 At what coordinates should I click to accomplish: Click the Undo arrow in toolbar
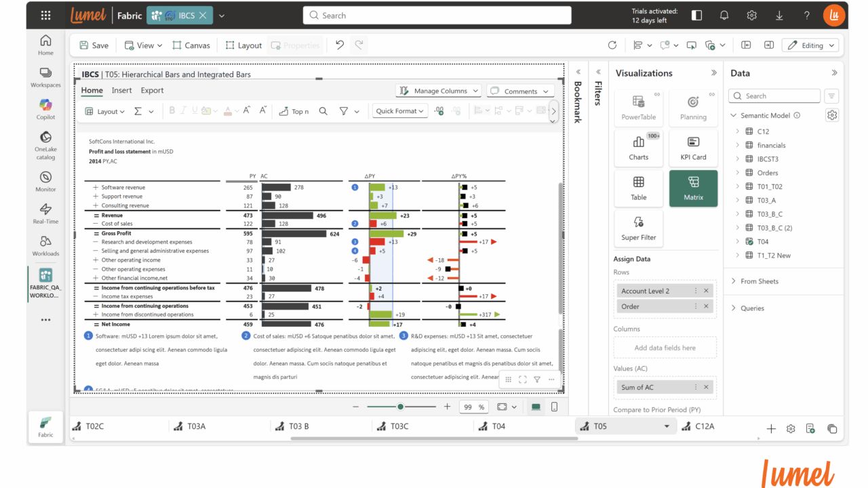pos(340,45)
